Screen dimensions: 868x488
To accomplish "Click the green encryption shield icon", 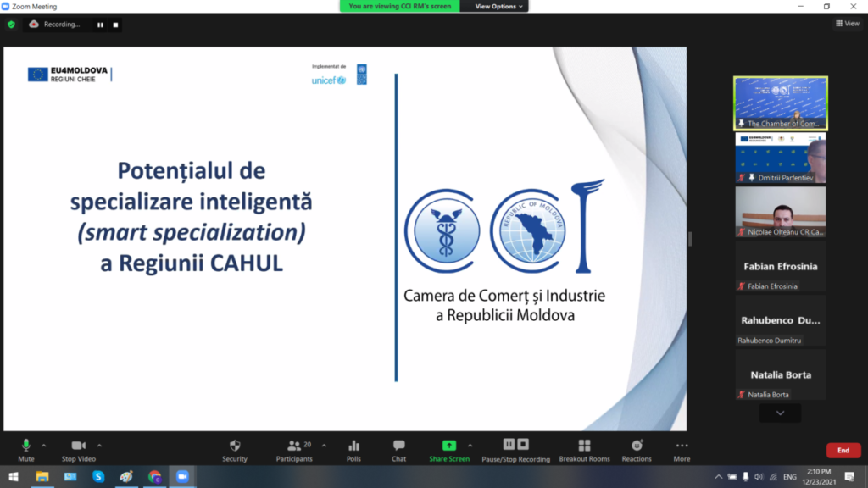I will pos(11,25).
